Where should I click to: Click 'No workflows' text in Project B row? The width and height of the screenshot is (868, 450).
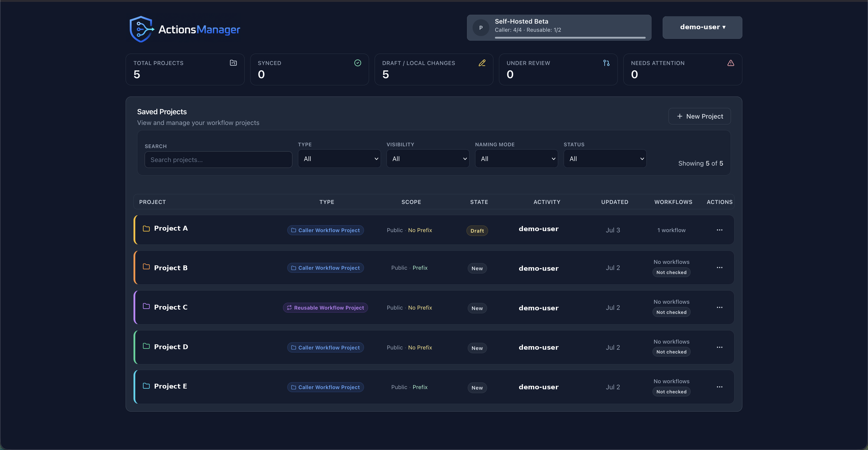tap(671, 262)
